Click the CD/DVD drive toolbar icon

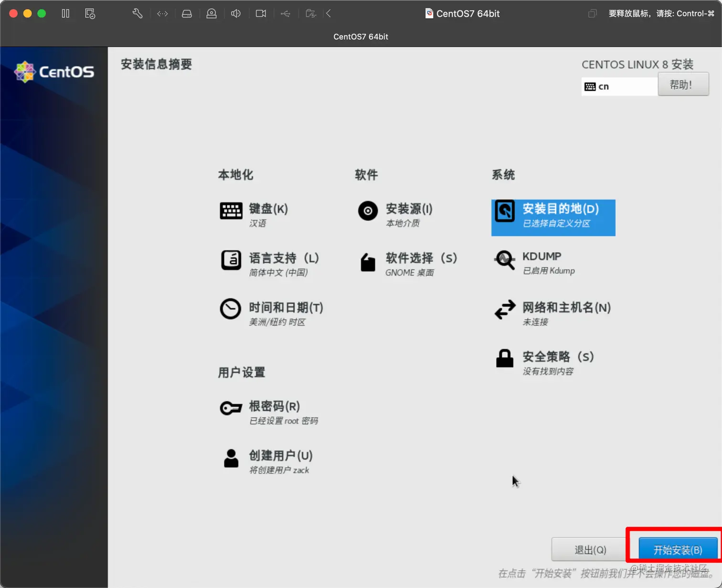click(212, 13)
